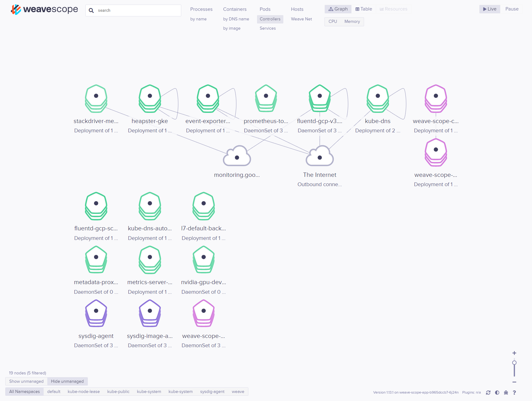Click the prometheus-to... DaemonSet node
This screenshot has height=401, width=532.
266,98
